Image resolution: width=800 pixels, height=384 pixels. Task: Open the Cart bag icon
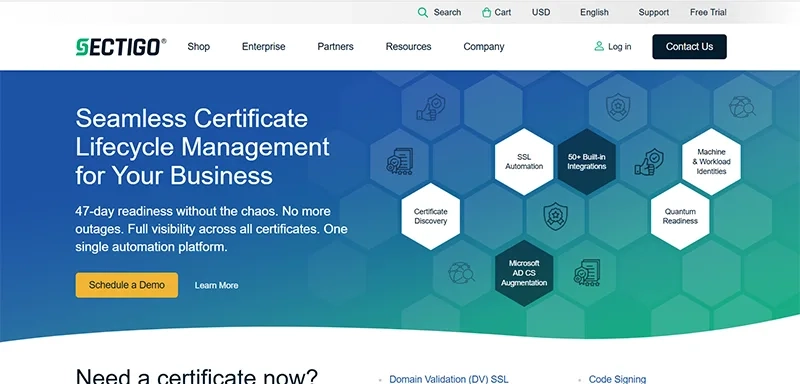(486, 12)
